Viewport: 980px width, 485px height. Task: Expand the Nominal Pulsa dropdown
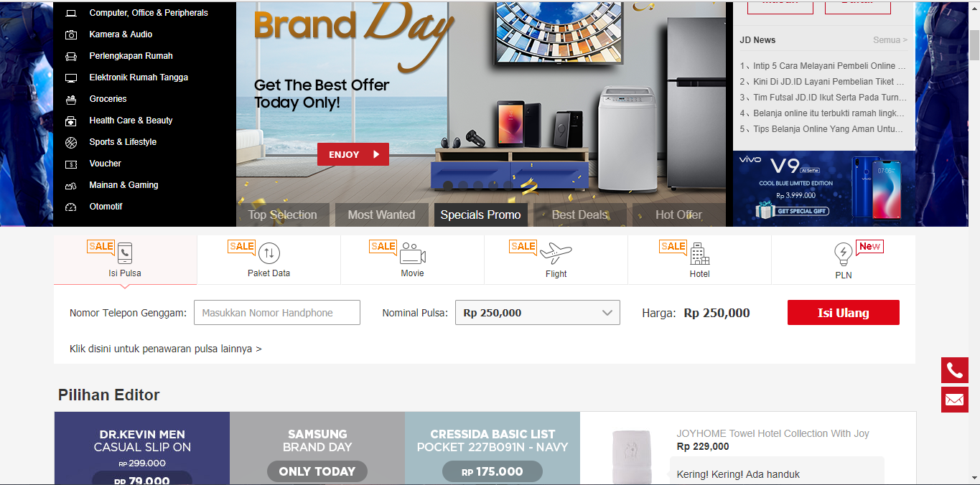pyautogui.click(x=537, y=313)
